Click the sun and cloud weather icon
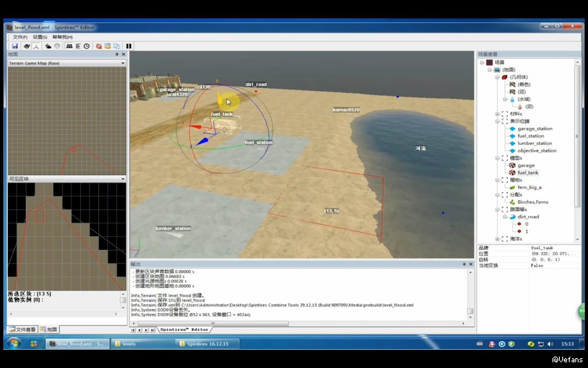Viewport: 588px width, 368px height. click(48, 46)
